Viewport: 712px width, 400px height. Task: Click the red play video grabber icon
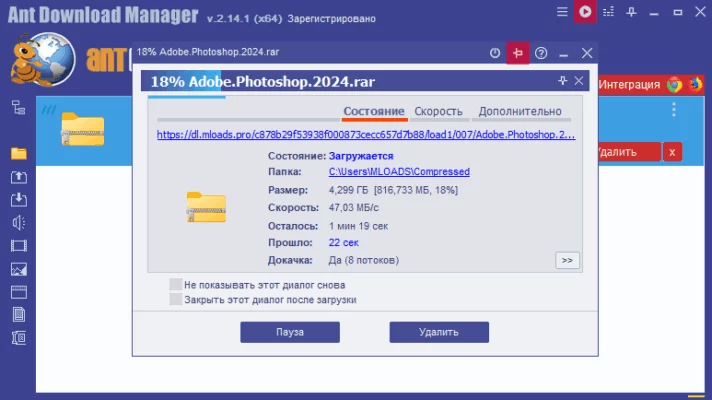click(585, 12)
